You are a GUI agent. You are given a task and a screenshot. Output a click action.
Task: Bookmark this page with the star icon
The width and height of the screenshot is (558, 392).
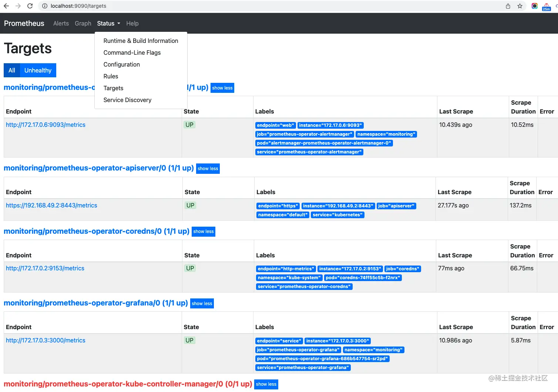(x=520, y=6)
